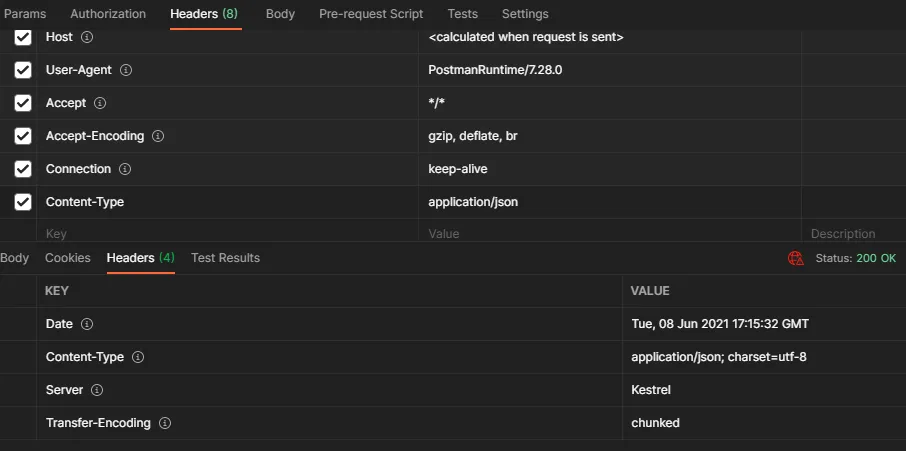Uncheck the Connection header checkbox
The height and width of the screenshot is (451, 906).
point(23,169)
